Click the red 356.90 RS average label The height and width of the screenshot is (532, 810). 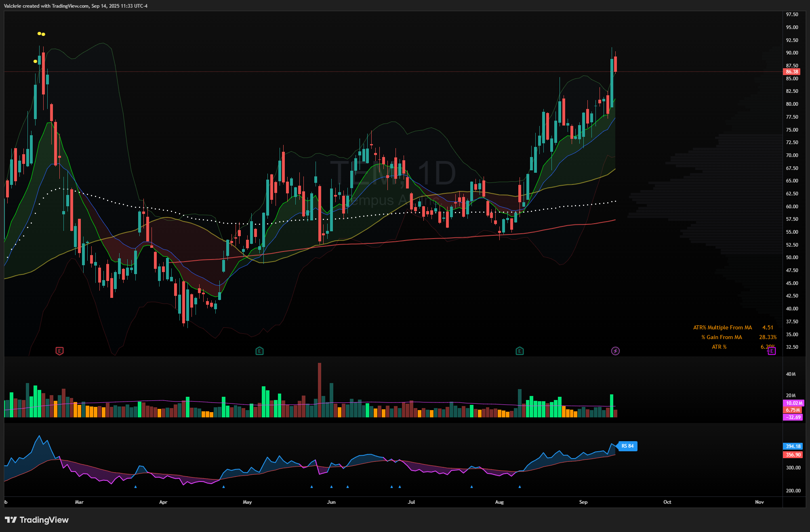793,455
